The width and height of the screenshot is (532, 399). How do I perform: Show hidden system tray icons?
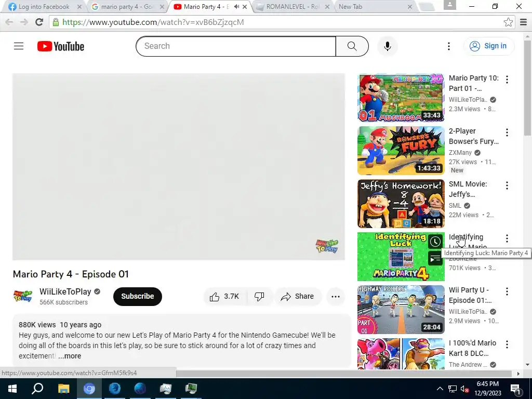pyautogui.click(x=440, y=389)
